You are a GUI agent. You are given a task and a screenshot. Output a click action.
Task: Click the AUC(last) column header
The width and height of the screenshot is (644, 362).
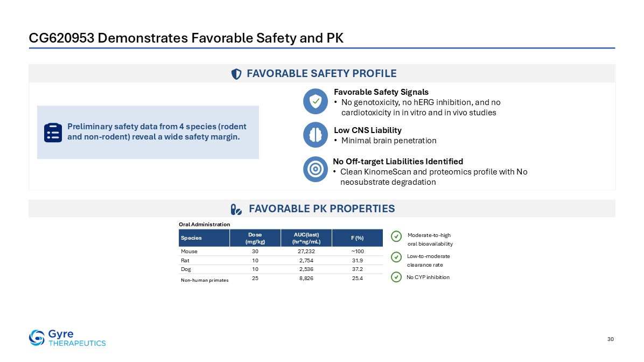tap(306, 238)
